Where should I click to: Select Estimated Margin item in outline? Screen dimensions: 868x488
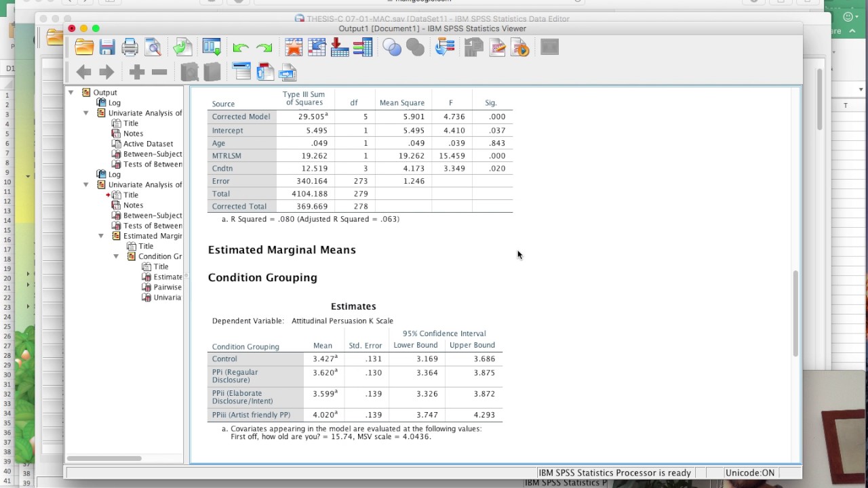click(x=153, y=236)
